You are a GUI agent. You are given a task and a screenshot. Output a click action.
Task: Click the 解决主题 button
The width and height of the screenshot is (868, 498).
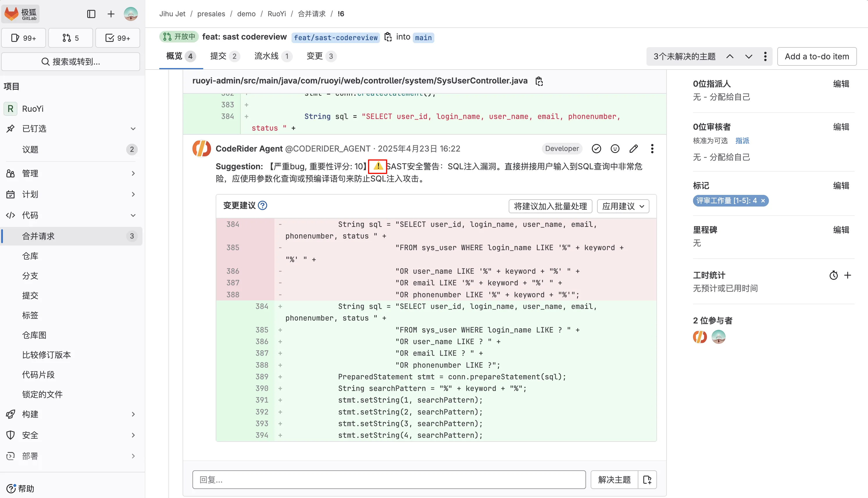pos(614,480)
